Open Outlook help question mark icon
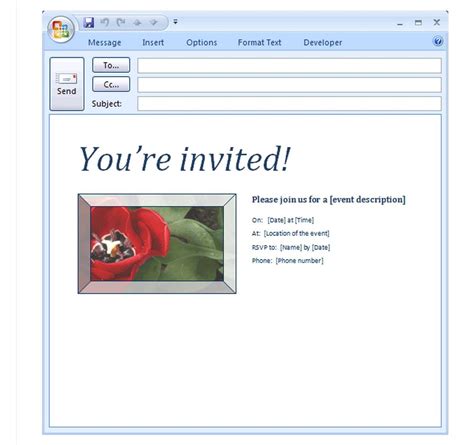Image resolution: width=474 pixels, height=445 pixels. (438, 41)
